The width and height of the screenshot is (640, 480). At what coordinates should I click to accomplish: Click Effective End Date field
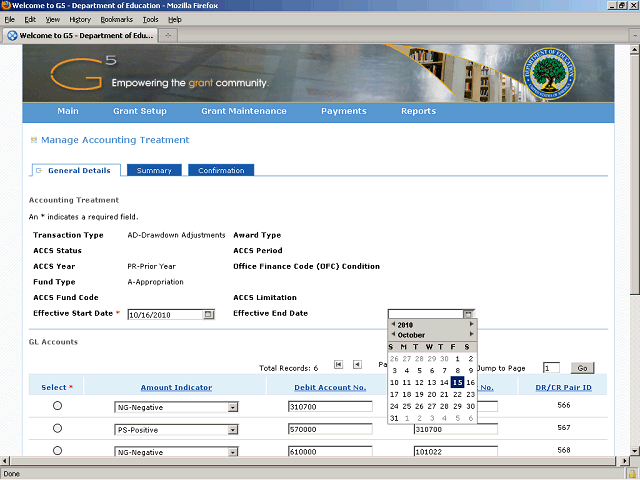coord(426,314)
